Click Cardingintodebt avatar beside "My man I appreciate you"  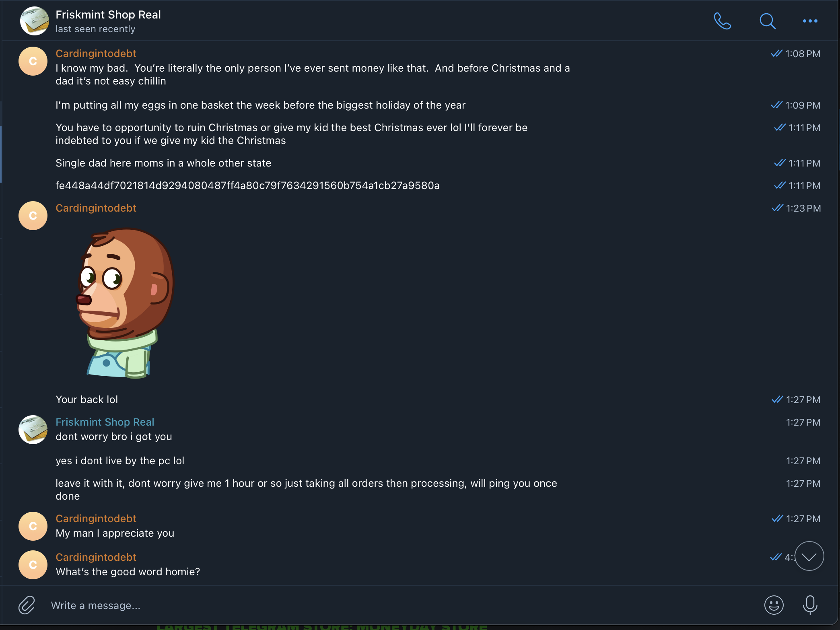33,526
